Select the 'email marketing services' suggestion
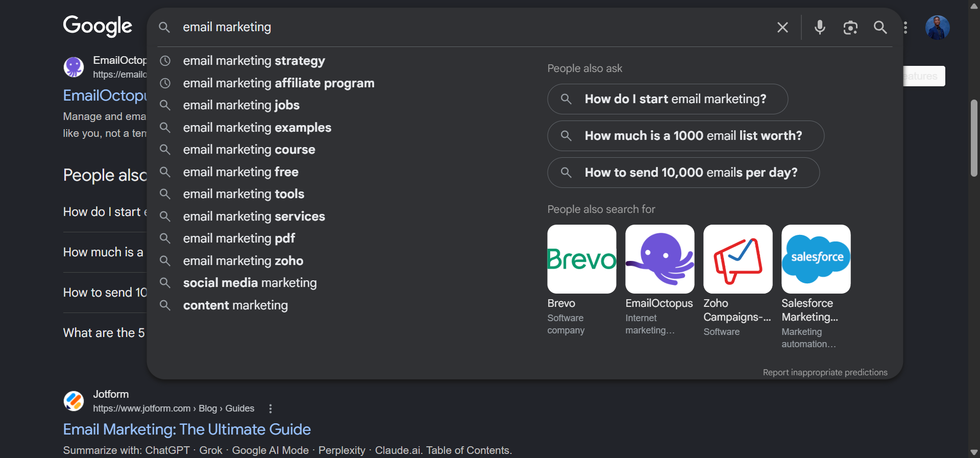The height and width of the screenshot is (458, 980). pyautogui.click(x=254, y=216)
